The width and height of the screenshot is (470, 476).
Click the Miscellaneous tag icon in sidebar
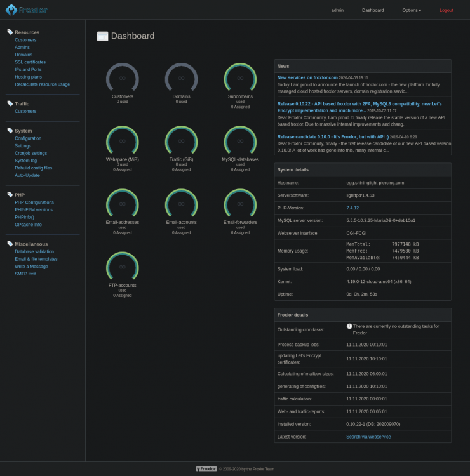pos(10,244)
